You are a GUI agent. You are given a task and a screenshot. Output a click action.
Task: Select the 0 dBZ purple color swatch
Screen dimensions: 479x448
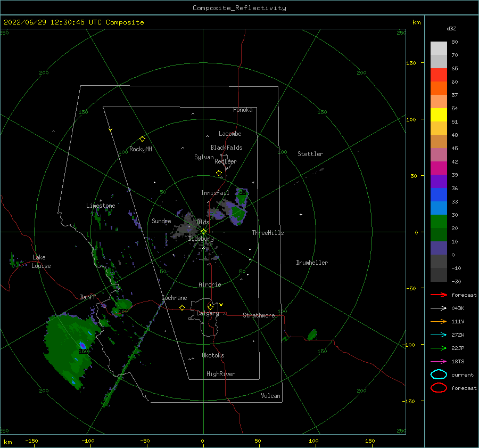click(x=439, y=248)
